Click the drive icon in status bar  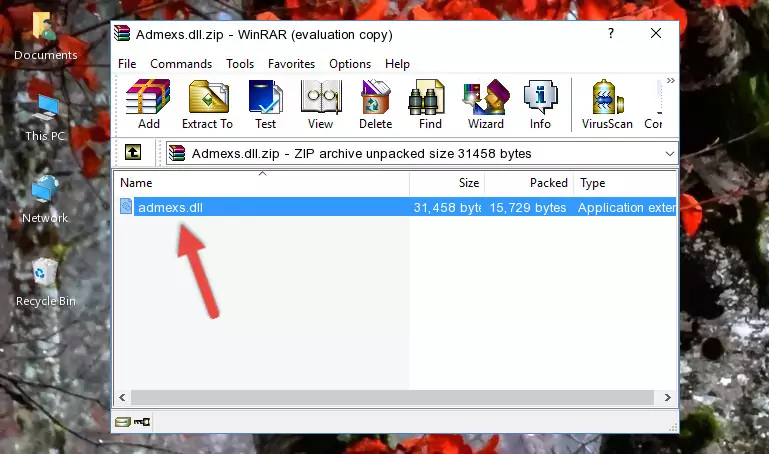(123, 422)
